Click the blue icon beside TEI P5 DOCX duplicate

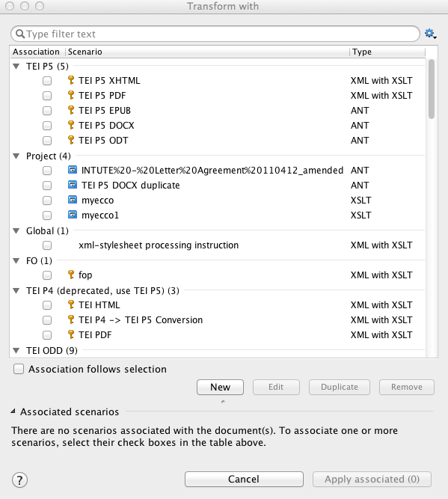click(73, 185)
